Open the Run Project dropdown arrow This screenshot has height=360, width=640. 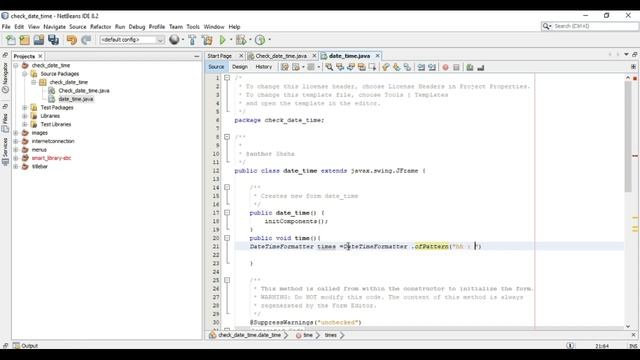(x=231, y=40)
